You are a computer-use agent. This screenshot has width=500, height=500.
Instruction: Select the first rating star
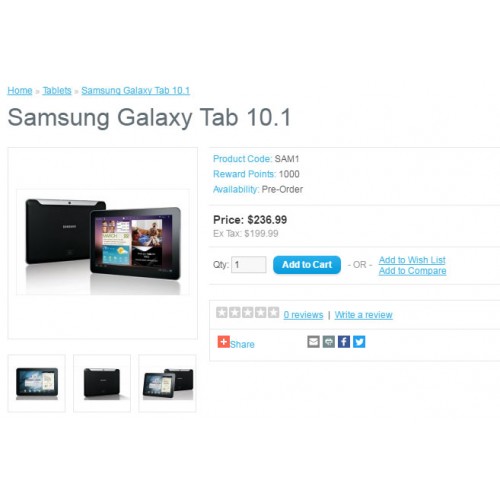click(222, 313)
